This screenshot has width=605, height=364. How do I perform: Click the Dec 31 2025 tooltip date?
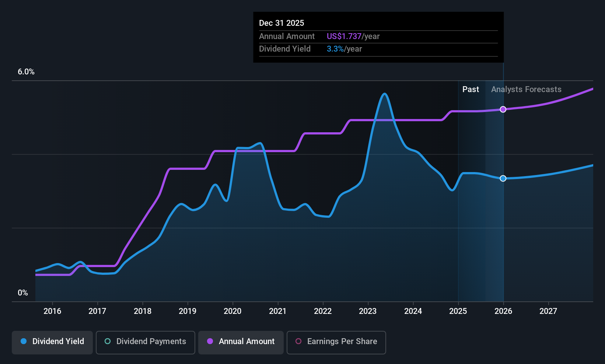281,23
